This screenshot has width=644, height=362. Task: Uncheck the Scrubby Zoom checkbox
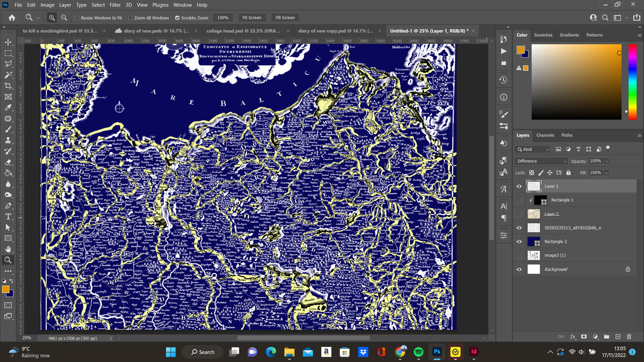[177, 18]
